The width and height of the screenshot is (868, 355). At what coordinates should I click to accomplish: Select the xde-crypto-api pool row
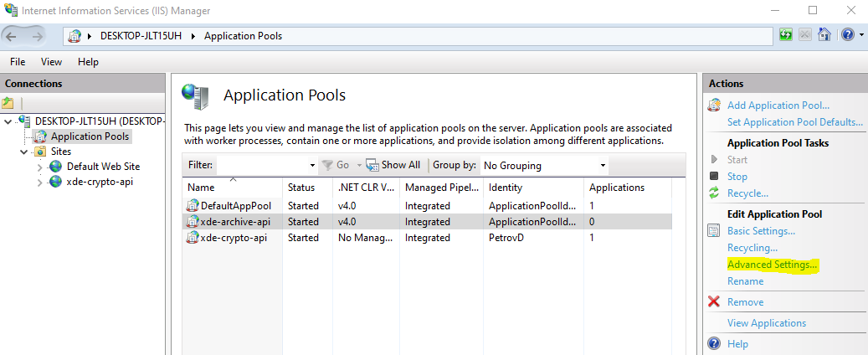pos(428,238)
